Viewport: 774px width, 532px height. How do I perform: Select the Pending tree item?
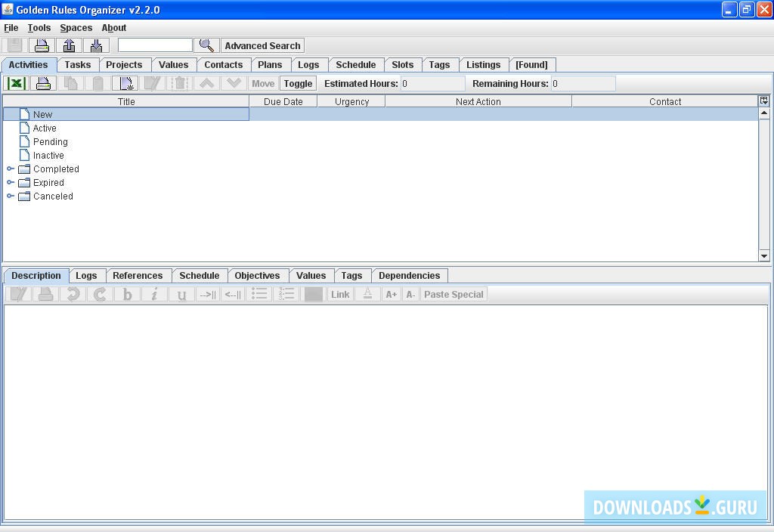tap(51, 141)
